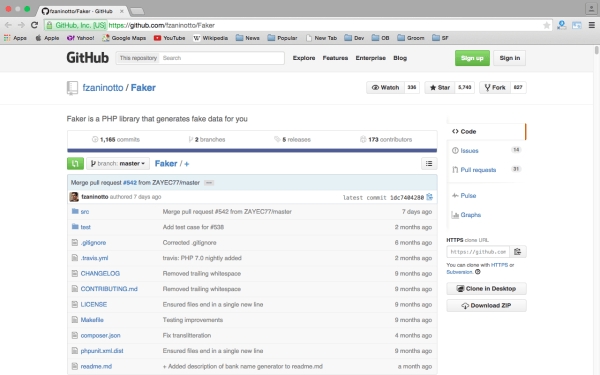The width and height of the screenshot is (600, 375).
Task: Open the branch master dropdown
Action: [x=118, y=163]
